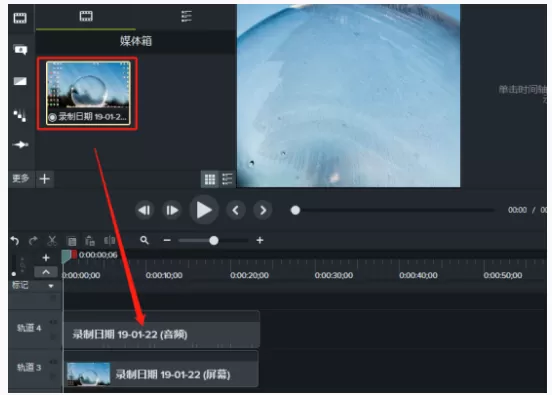This screenshot has height=395, width=552.
Task: Add a new track with plus button
Action: [46, 258]
